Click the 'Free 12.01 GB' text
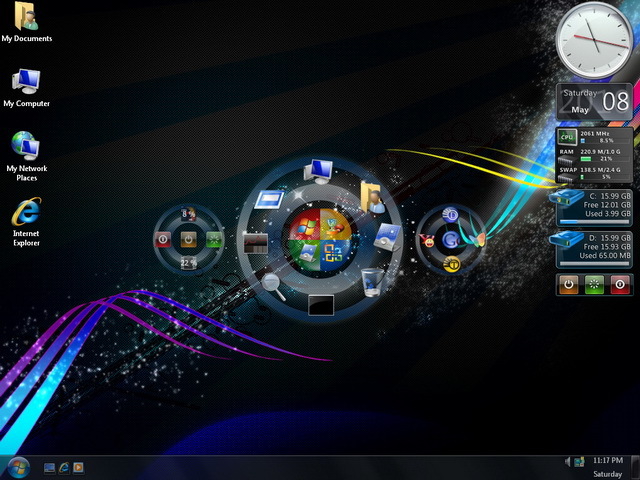The height and width of the screenshot is (480, 640). 607,205
